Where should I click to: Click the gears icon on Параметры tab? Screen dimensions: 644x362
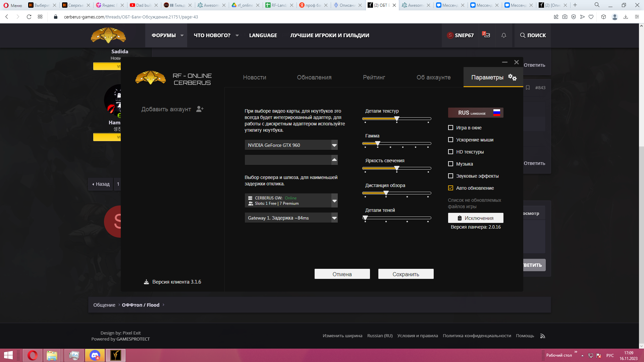click(512, 77)
